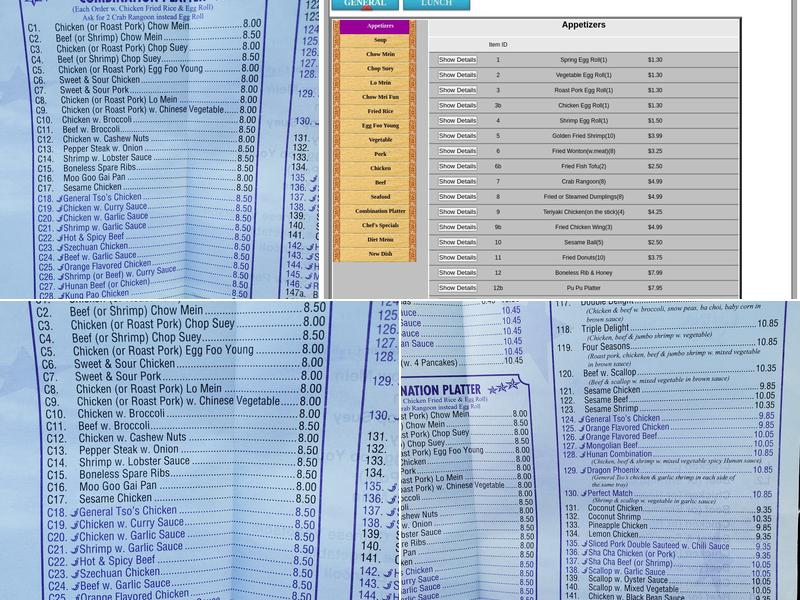This screenshot has width=800, height=600.
Task: Click the New Dish category
Action: pos(380,254)
